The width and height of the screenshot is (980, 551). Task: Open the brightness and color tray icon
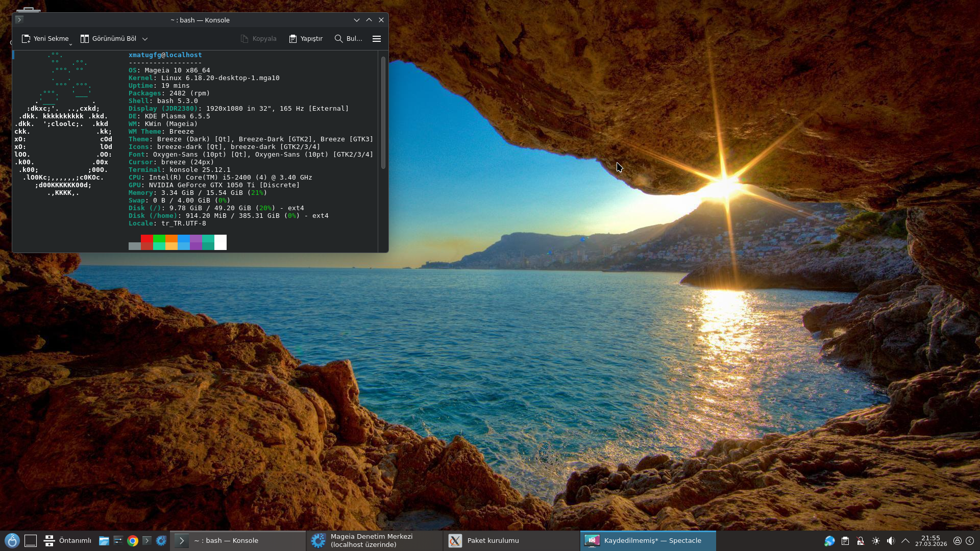pos(876,541)
